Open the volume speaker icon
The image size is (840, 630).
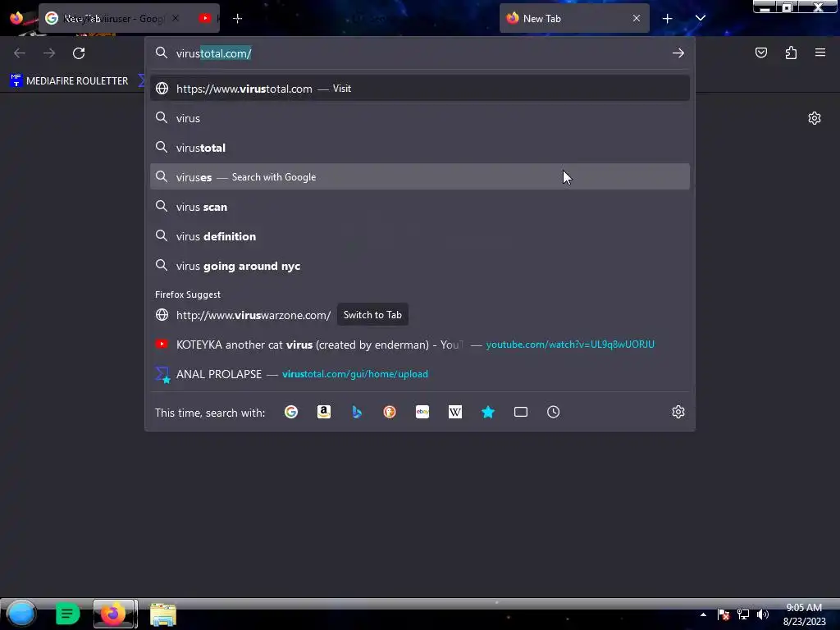click(762, 614)
